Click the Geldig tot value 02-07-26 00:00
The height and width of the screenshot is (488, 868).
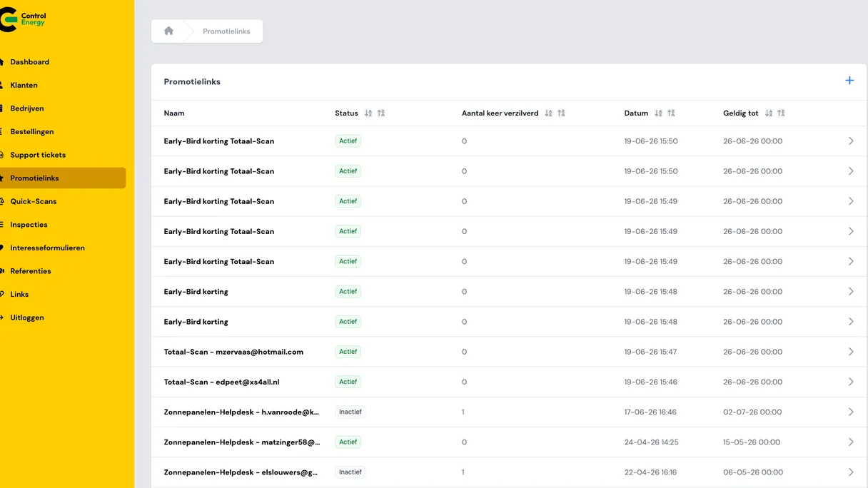pyautogui.click(x=752, y=412)
